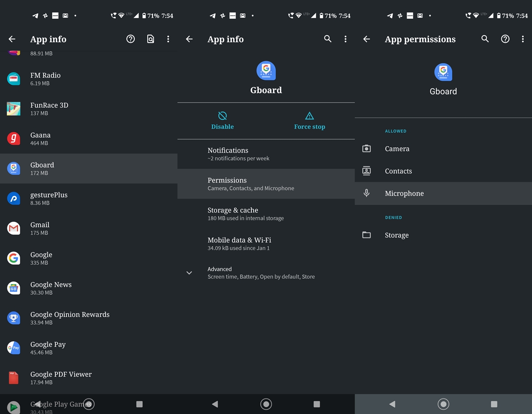Tap Home button on App permissions screen

click(x=443, y=404)
